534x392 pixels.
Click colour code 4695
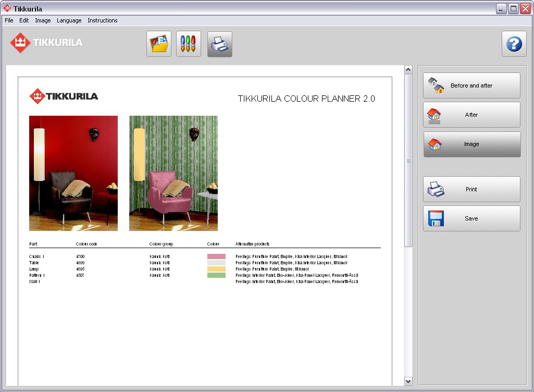click(80, 269)
